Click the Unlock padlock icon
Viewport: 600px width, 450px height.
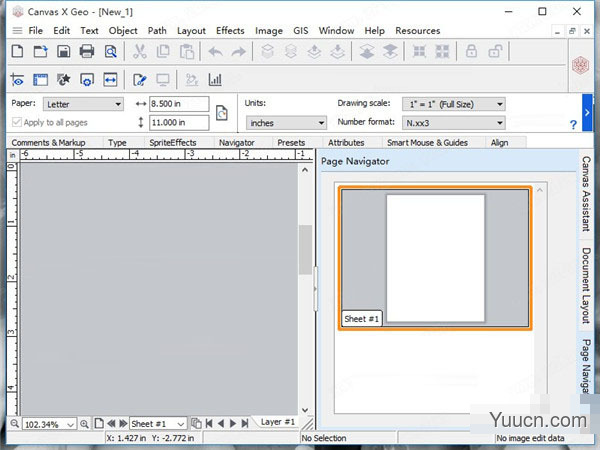click(495, 51)
